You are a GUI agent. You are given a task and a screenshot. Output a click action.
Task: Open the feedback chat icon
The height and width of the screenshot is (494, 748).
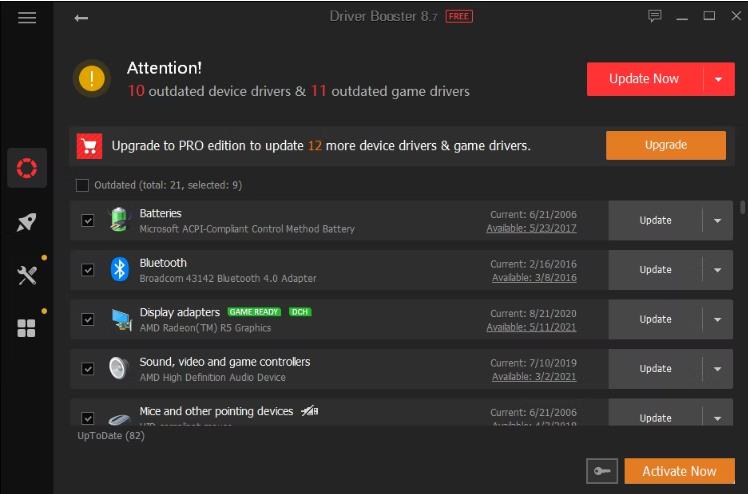pos(654,16)
